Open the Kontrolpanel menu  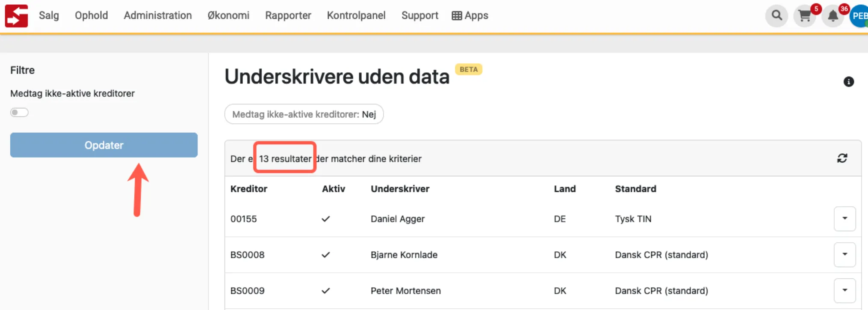coord(356,15)
